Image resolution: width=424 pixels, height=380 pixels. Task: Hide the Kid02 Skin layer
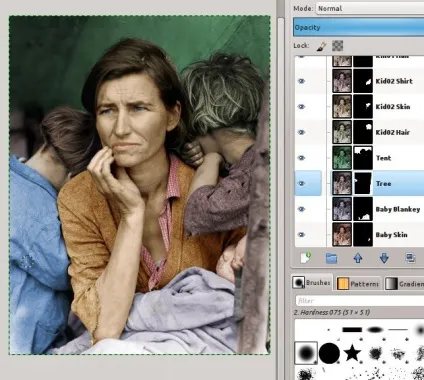pos(302,107)
